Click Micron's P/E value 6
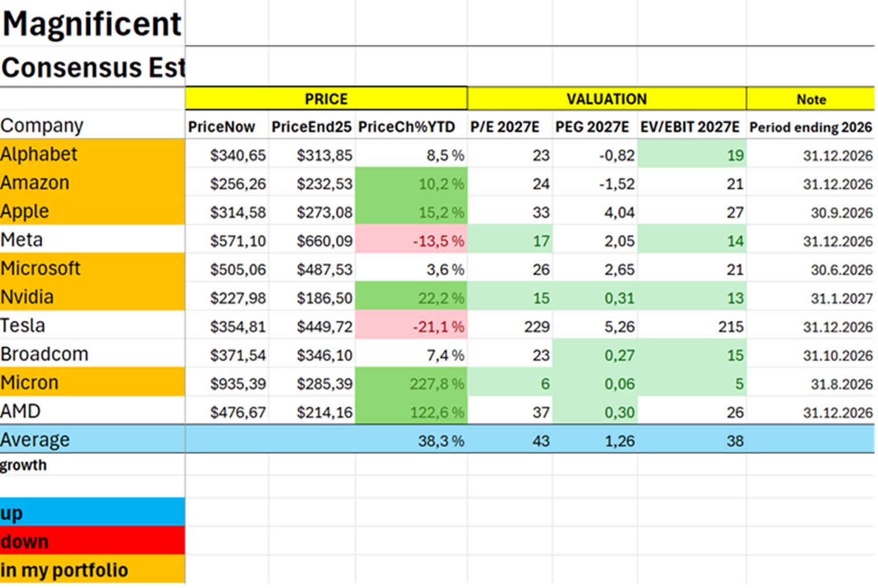 click(510, 382)
